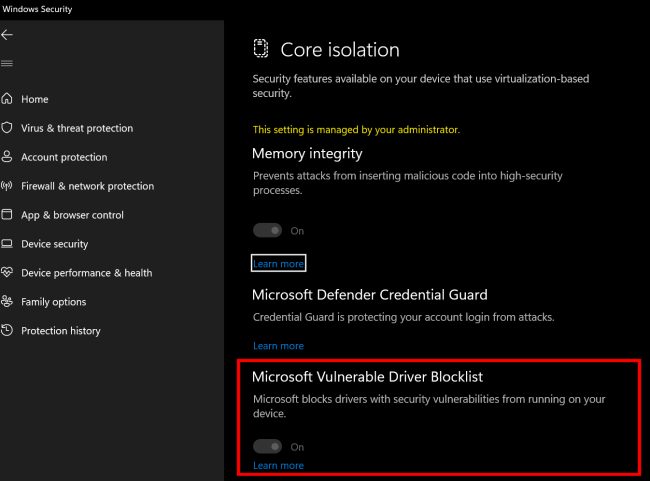Click the Device security laptop icon

(x=7, y=243)
